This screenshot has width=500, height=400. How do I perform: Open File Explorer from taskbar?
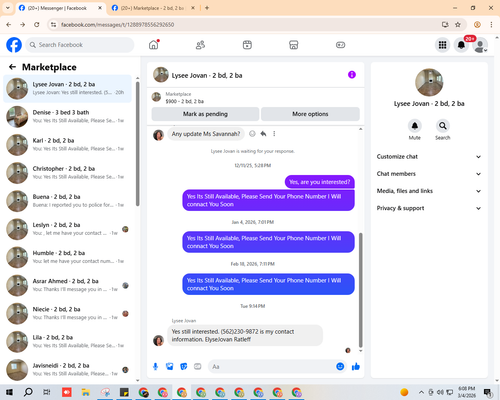pos(86,392)
